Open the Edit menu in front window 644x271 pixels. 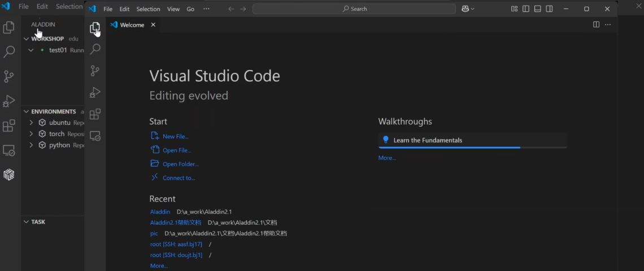[124, 9]
